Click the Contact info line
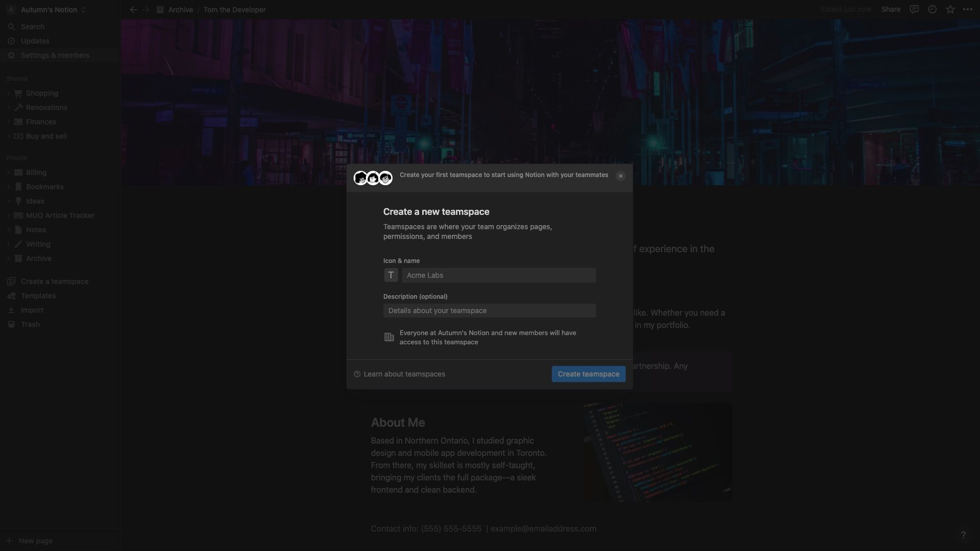 click(484, 528)
